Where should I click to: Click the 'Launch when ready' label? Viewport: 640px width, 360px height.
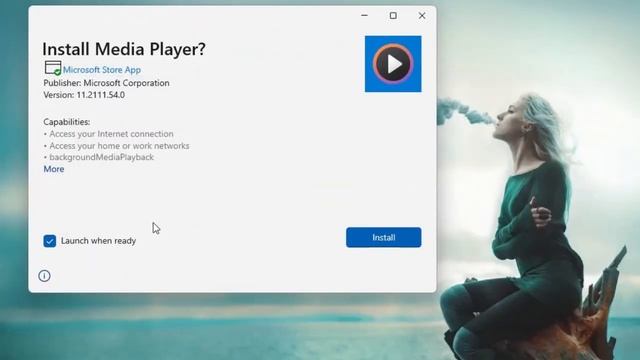click(98, 241)
